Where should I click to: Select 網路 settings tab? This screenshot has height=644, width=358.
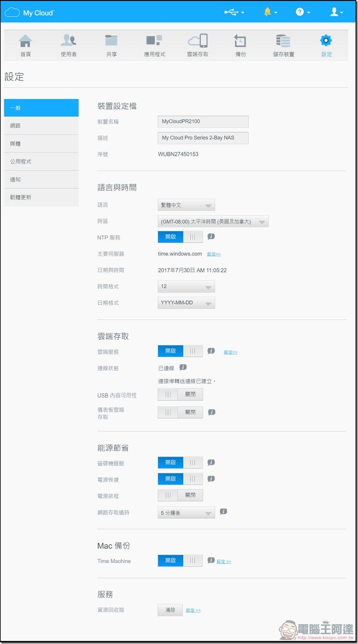click(41, 126)
